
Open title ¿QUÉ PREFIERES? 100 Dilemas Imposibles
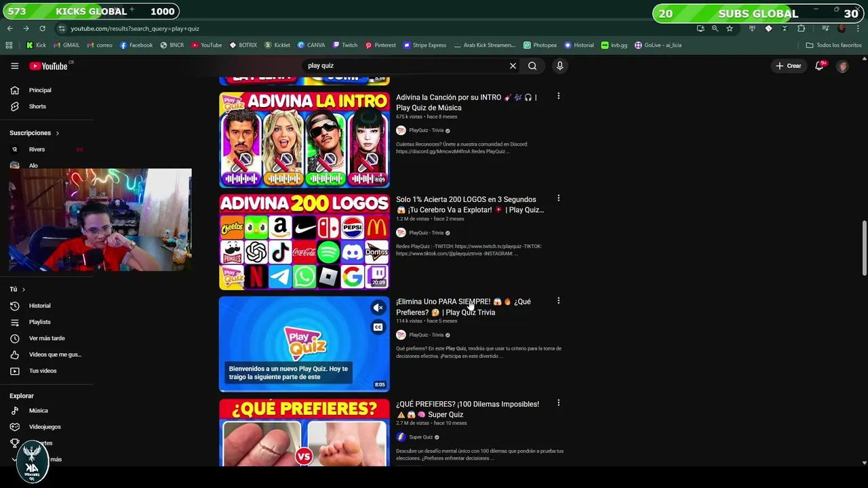467,409
